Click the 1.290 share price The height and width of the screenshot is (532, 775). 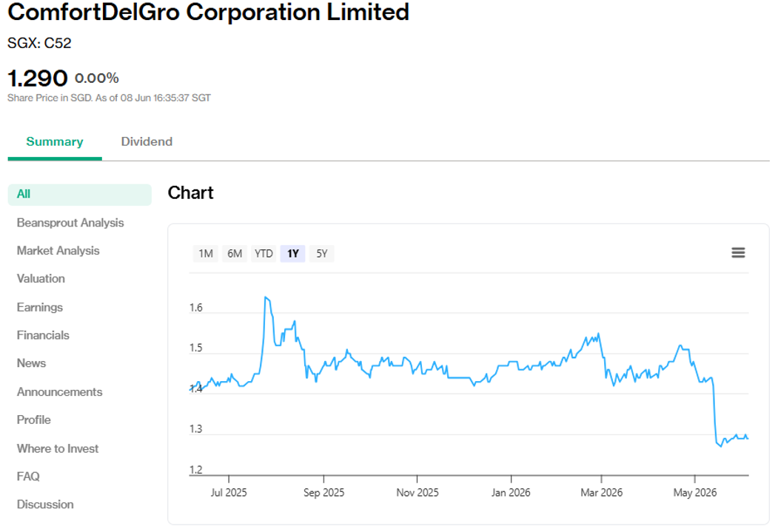coord(38,78)
